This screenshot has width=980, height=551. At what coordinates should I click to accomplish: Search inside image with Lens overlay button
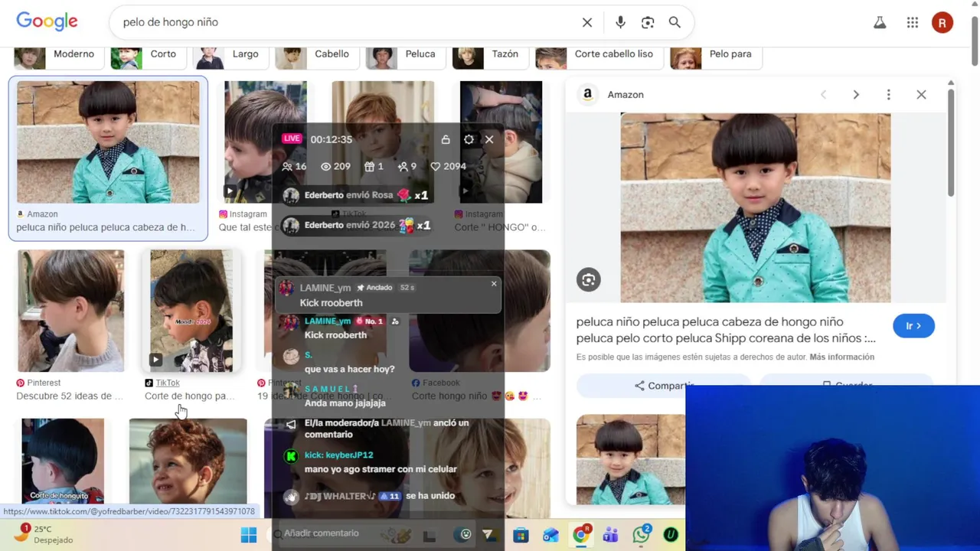coord(588,280)
